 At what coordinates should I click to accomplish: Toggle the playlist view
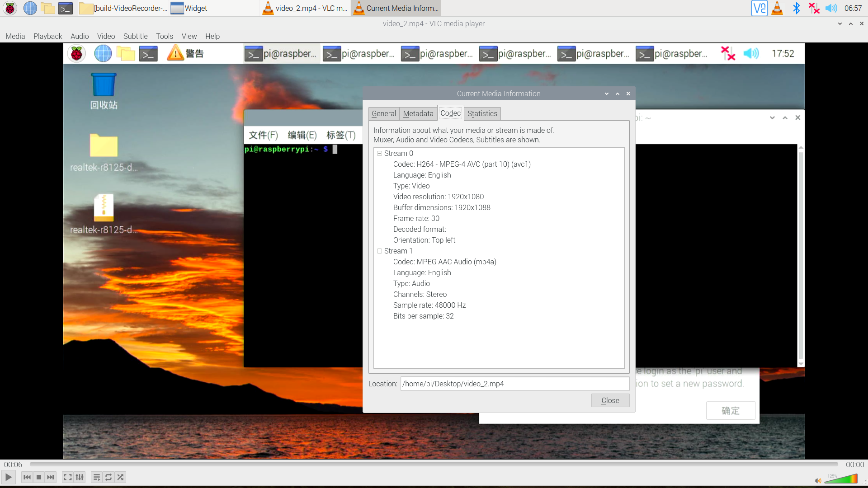pos(97,477)
